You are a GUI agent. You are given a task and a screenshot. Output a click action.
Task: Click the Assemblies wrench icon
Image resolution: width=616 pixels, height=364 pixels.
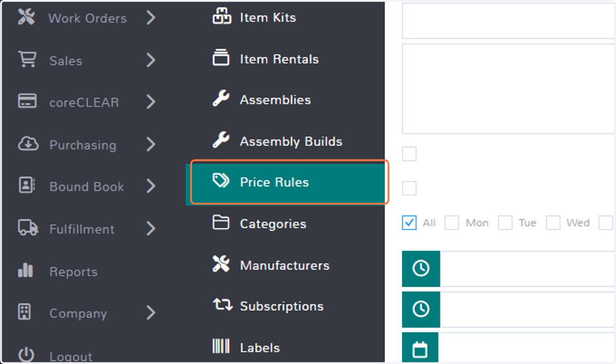pos(221,99)
